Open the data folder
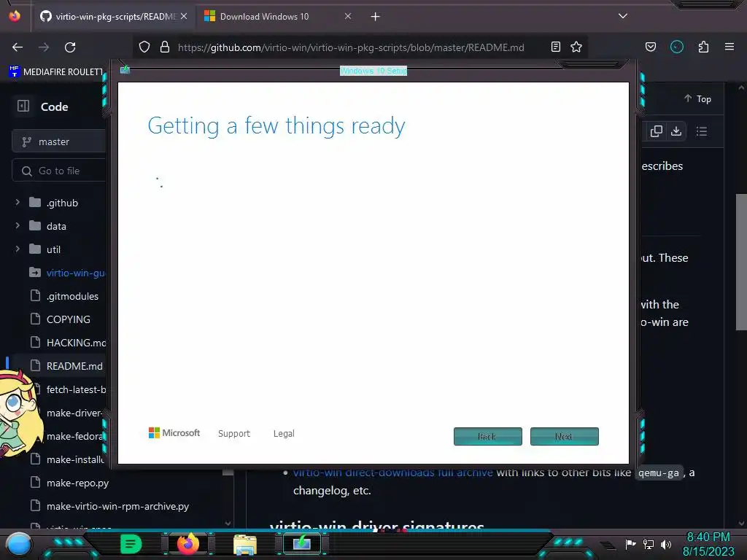This screenshot has width=747, height=560. (x=56, y=226)
